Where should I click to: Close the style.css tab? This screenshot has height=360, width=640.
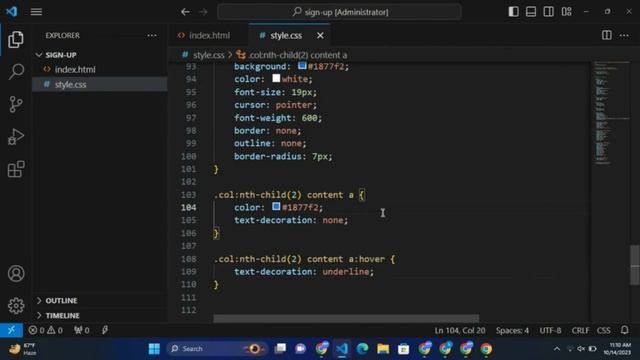pyautogui.click(x=320, y=36)
